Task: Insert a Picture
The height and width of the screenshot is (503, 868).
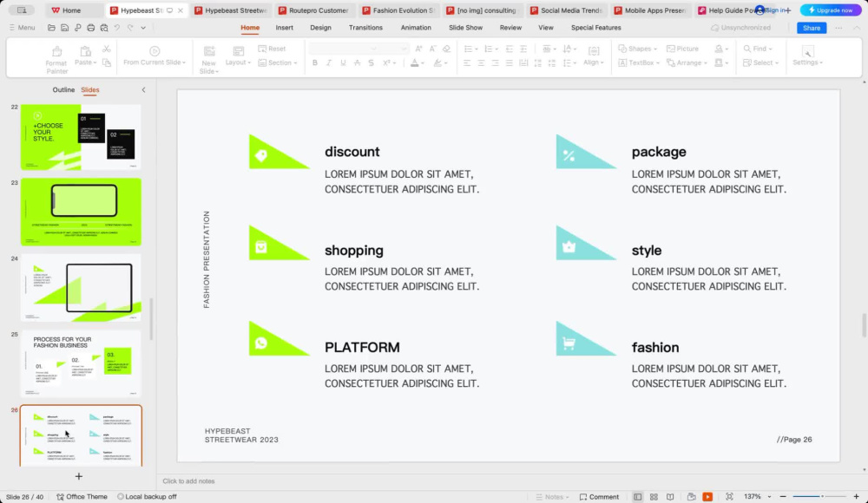Action: click(x=682, y=49)
